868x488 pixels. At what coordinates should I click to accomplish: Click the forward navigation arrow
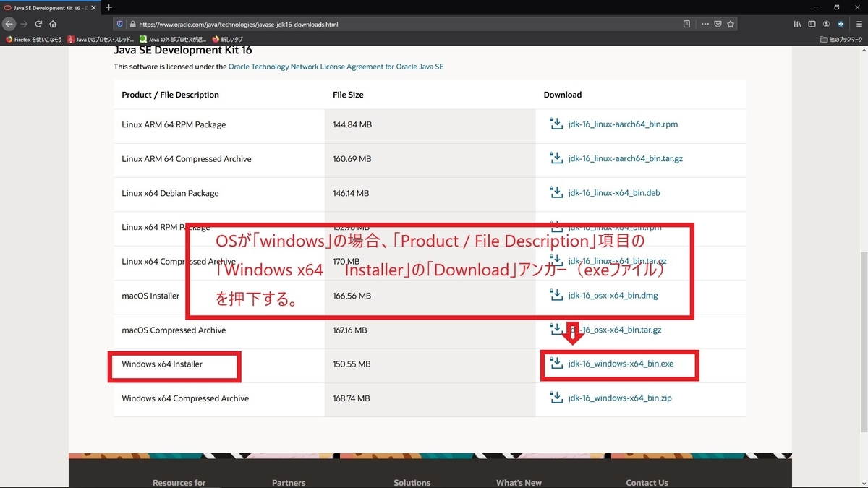(24, 24)
